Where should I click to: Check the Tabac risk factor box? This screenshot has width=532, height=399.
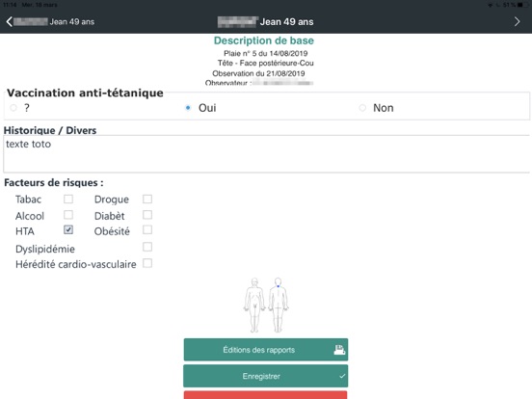coord(68,199)
